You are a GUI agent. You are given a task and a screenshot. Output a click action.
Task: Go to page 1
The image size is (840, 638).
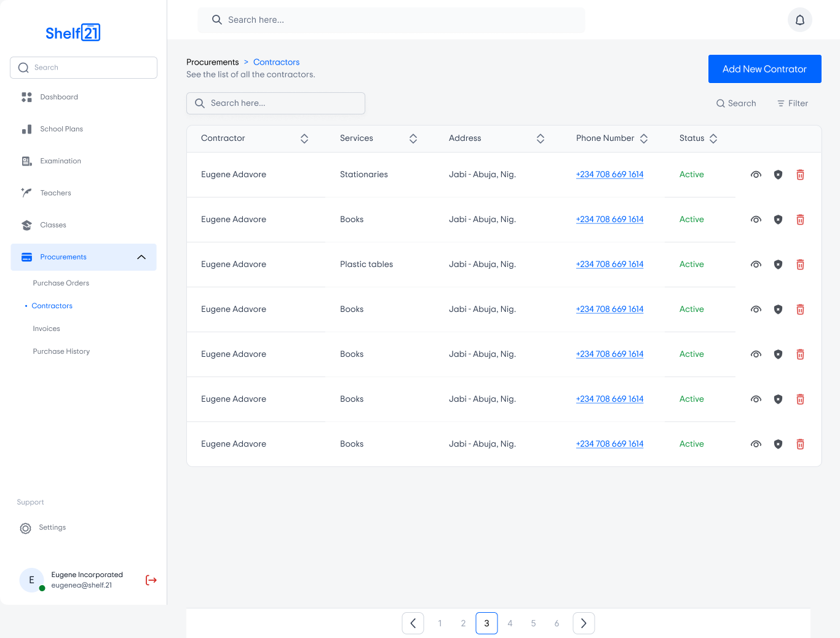(x=440, y=623)
